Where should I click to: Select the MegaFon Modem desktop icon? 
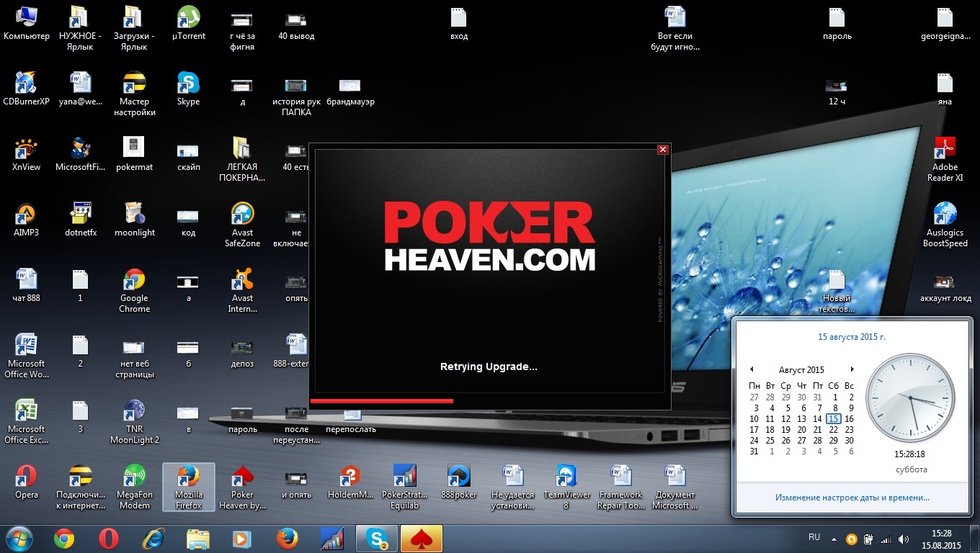click(x=134, y=487)
